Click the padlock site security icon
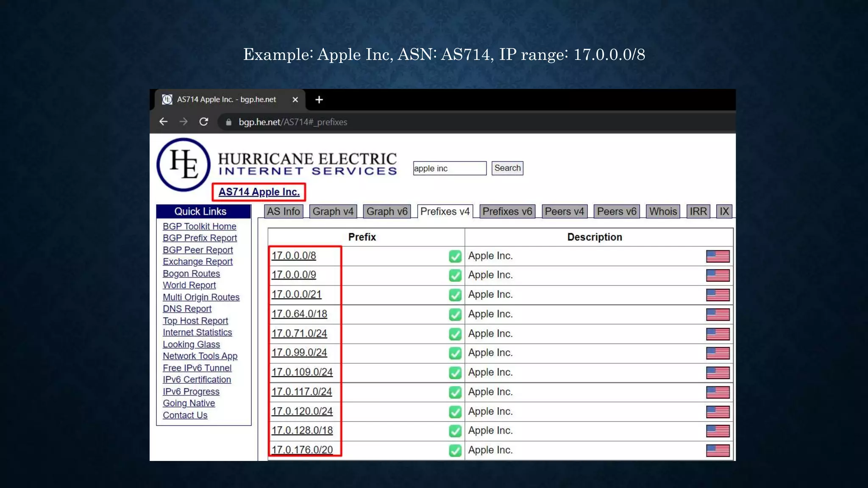The height and width of the screenshot is (488, 868). point(229,122)
